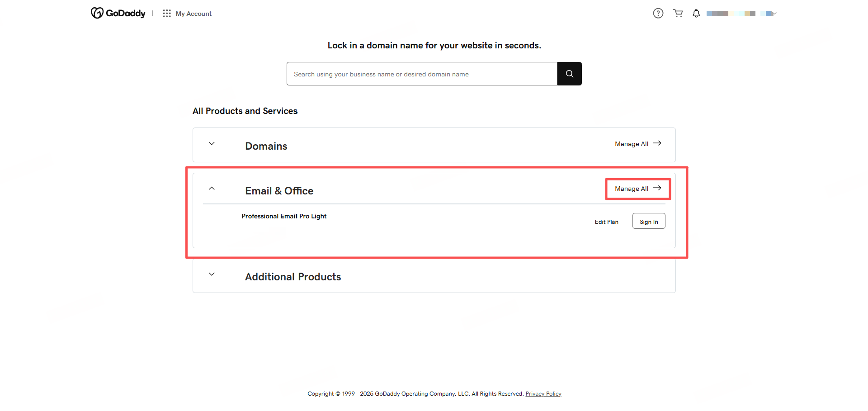Collapse the Email & Office section chevron
868x411 pixels.
pos(212,189)
